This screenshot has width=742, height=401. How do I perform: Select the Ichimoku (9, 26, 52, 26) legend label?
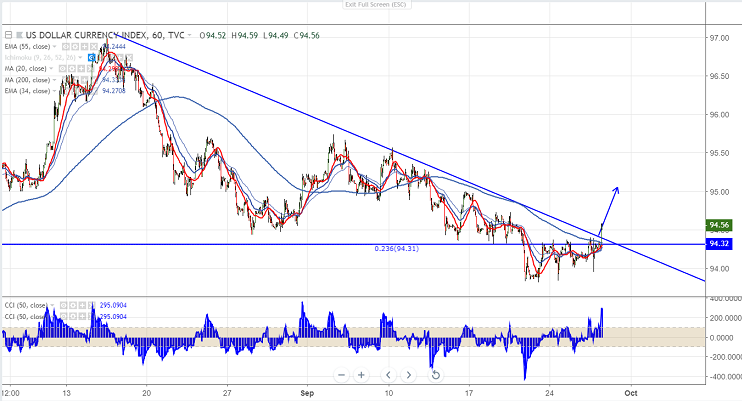tap(40, 57)
